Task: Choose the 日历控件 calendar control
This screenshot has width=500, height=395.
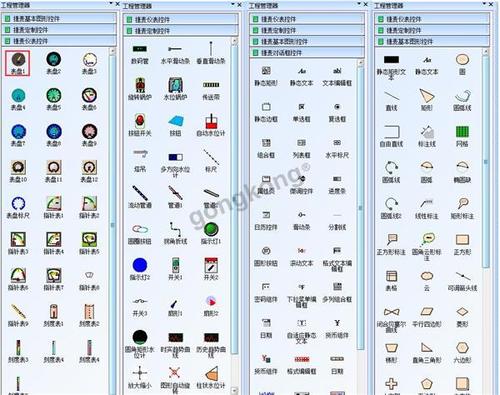Action: (x=266, y=221)
